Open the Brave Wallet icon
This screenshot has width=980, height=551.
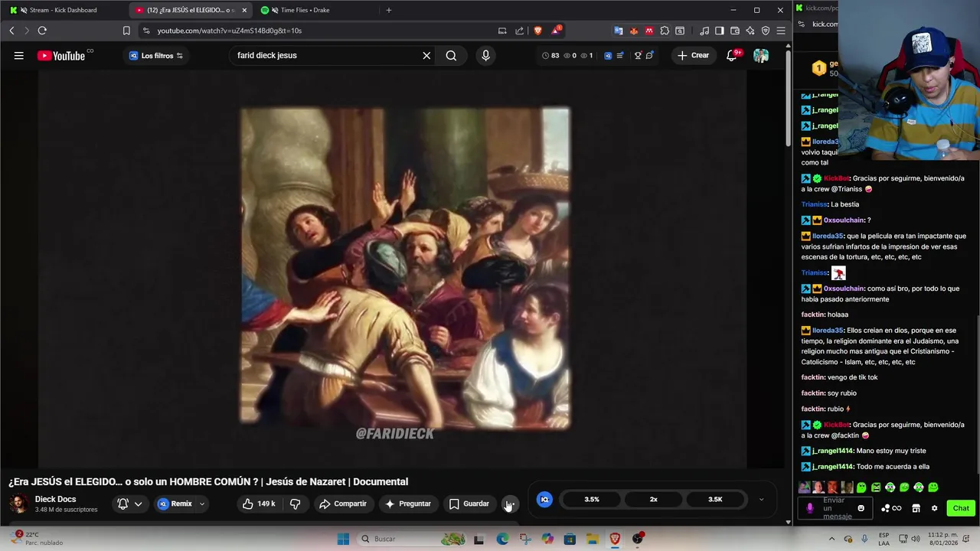coord(735,31)
